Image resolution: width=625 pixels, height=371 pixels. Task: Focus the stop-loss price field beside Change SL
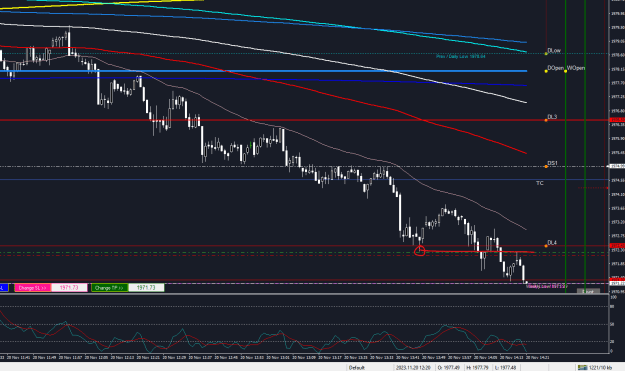69,288
